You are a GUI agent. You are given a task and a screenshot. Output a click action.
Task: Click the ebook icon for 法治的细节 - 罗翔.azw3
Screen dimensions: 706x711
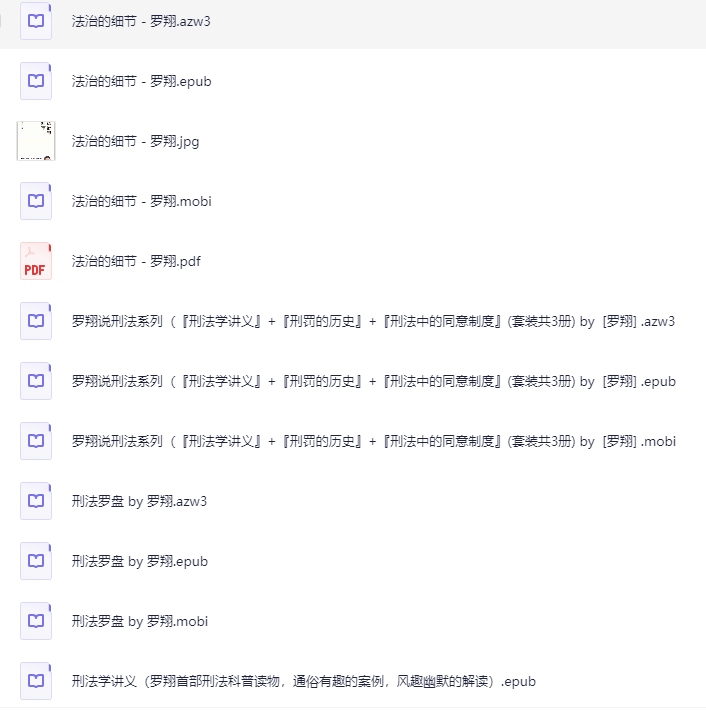pos(36,21)
